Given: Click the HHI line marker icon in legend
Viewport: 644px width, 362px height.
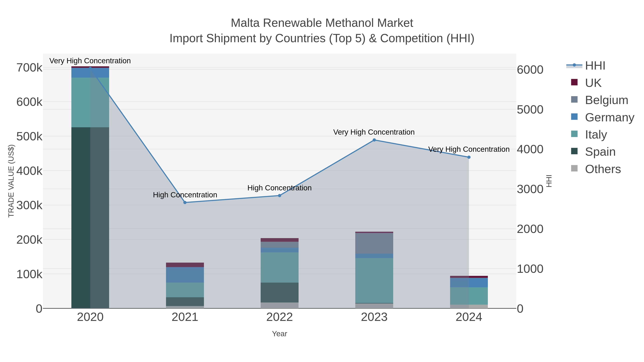Looking at the screenshot, I should coord(574,65).
